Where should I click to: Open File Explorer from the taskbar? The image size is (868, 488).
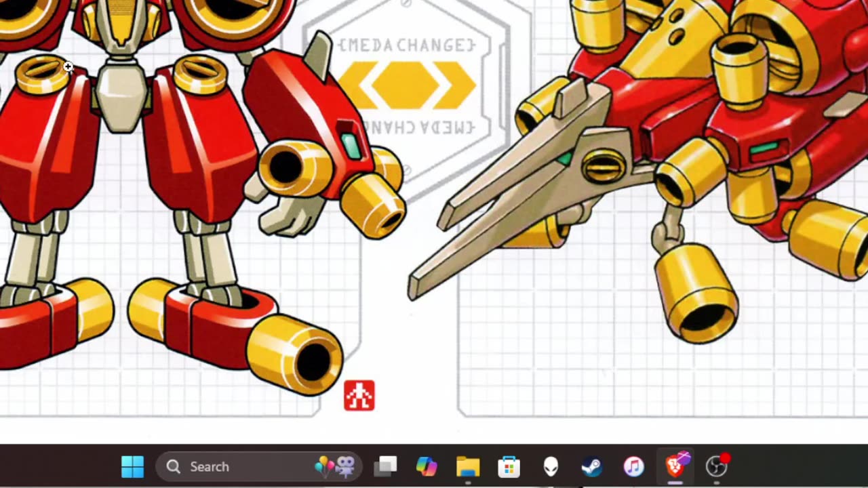[468, 466]
